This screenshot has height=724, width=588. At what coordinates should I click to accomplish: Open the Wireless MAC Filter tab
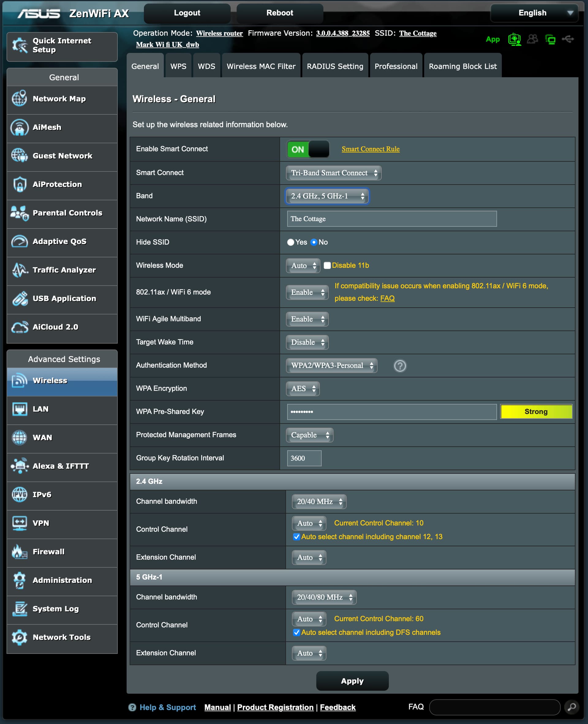point(261,66)
